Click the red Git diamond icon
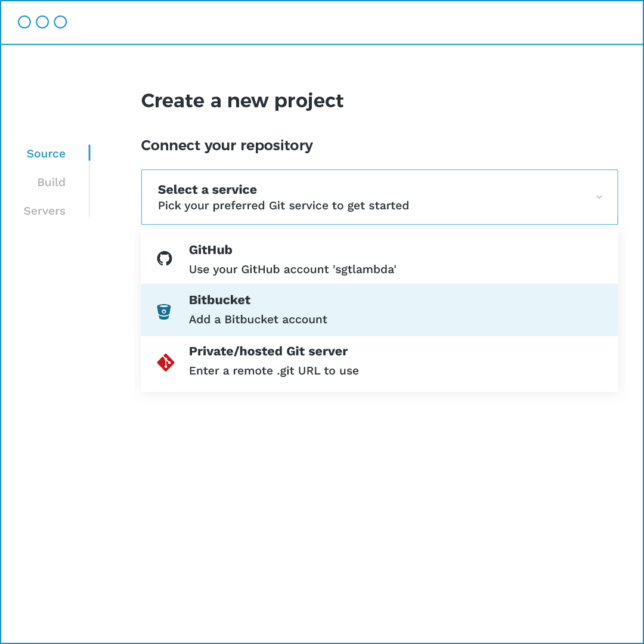Viewport: 644px width, 644px height. [165, 363]
